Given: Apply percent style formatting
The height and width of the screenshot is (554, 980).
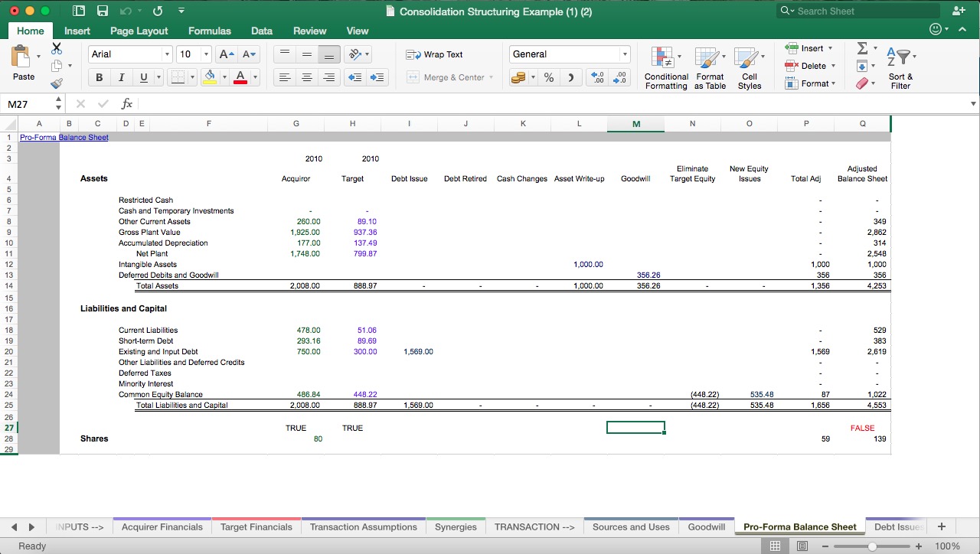Looking at the screenshot, I should [548, 77].
